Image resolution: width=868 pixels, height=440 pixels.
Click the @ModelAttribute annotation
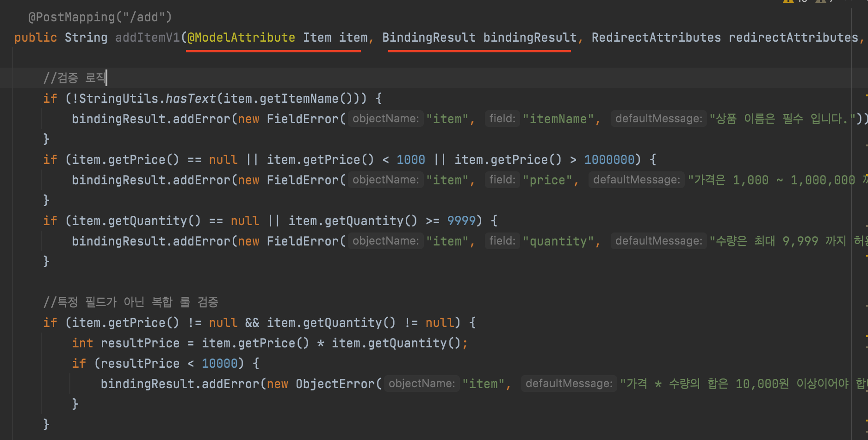pyautogui.click(x=241, y=38)
